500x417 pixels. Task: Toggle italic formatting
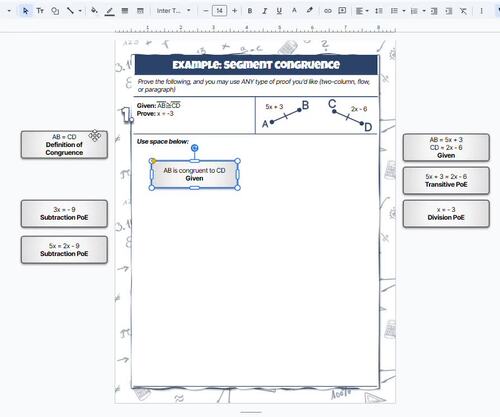(x=264, y=11)
